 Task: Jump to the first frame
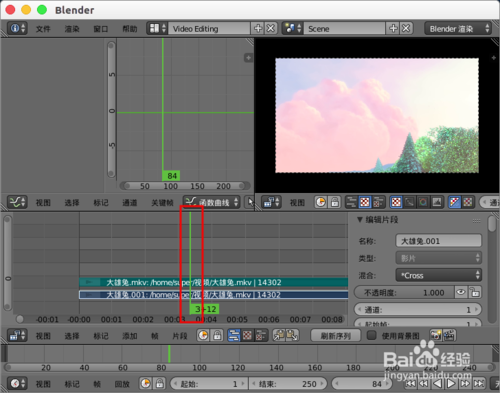(x=410, y=384)
